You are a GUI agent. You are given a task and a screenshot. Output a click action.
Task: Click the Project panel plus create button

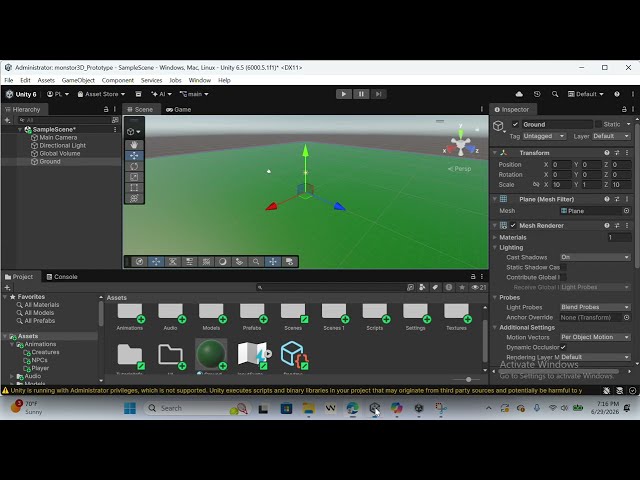click(7, 287)
